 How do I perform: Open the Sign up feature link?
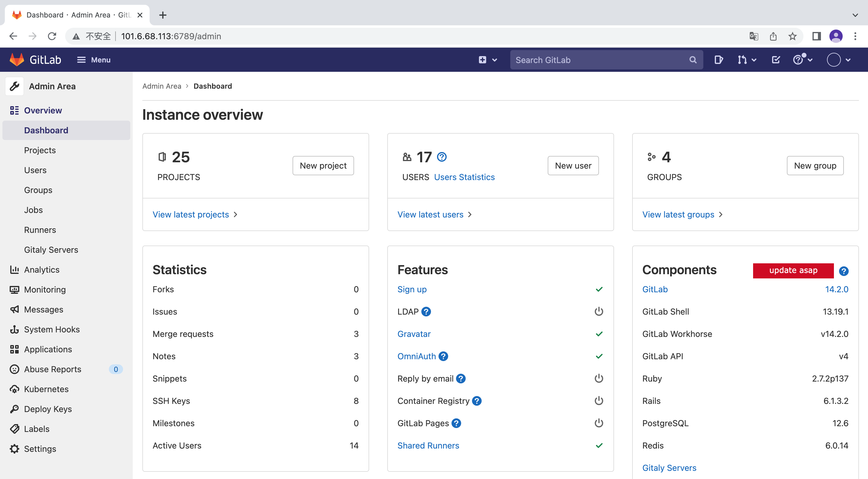(x=412, y=289)
